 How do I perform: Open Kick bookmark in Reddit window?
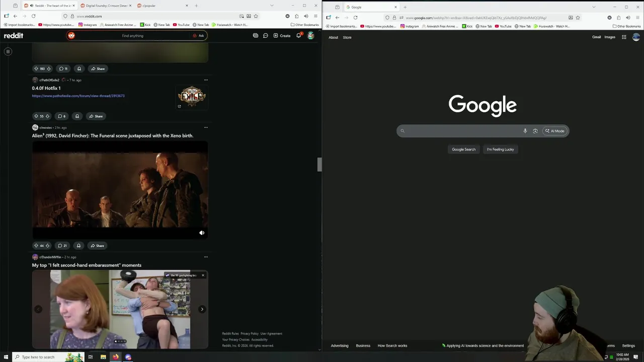145,25
